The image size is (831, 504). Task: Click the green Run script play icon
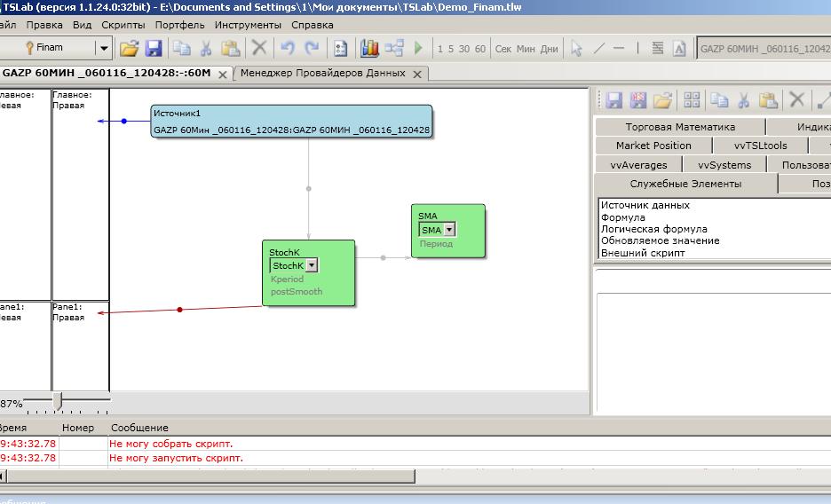[x=418, y=49]
